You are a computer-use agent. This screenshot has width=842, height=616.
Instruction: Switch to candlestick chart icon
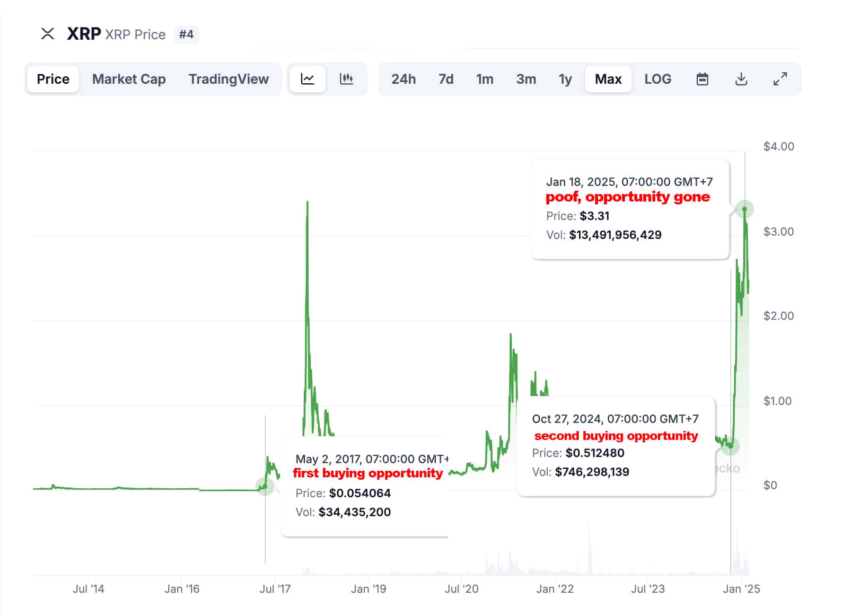(346, 79)
